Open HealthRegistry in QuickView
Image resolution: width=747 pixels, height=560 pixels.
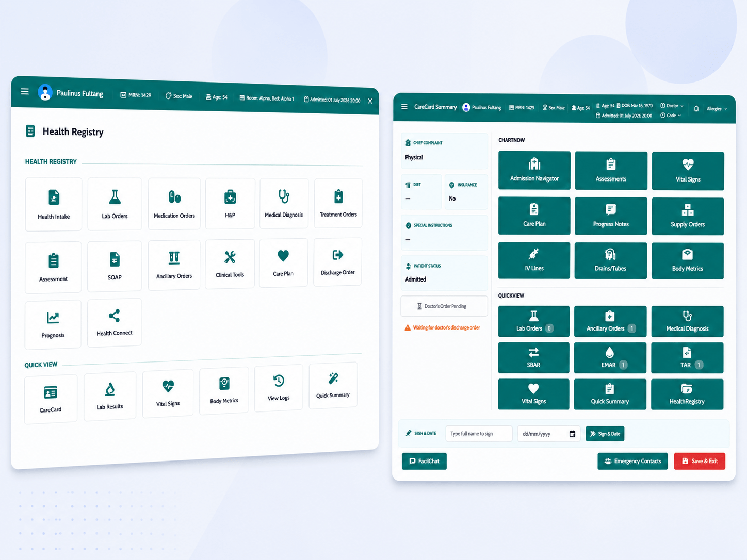(687, 394)
